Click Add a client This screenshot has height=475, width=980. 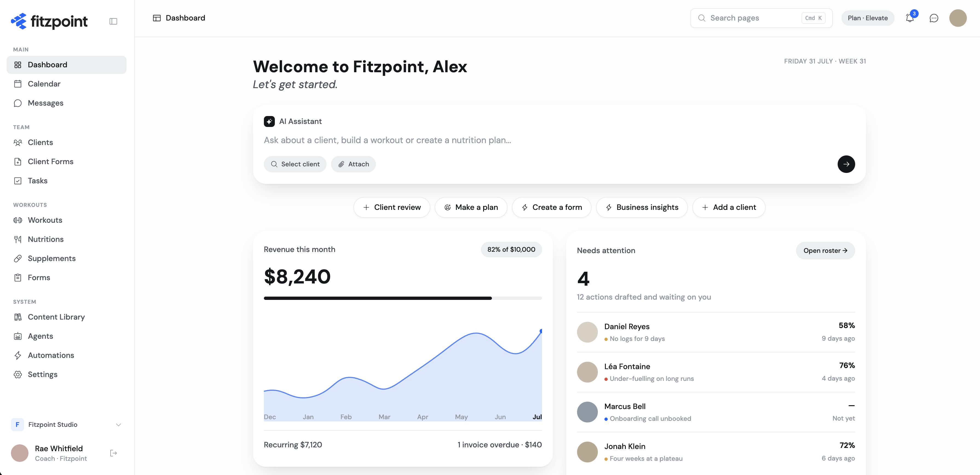coord(728,207)
